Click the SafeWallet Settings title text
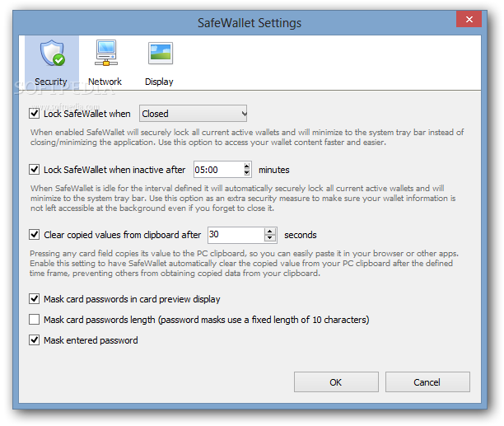This screenshot has width=504, height=426. [x=250, y=23]
